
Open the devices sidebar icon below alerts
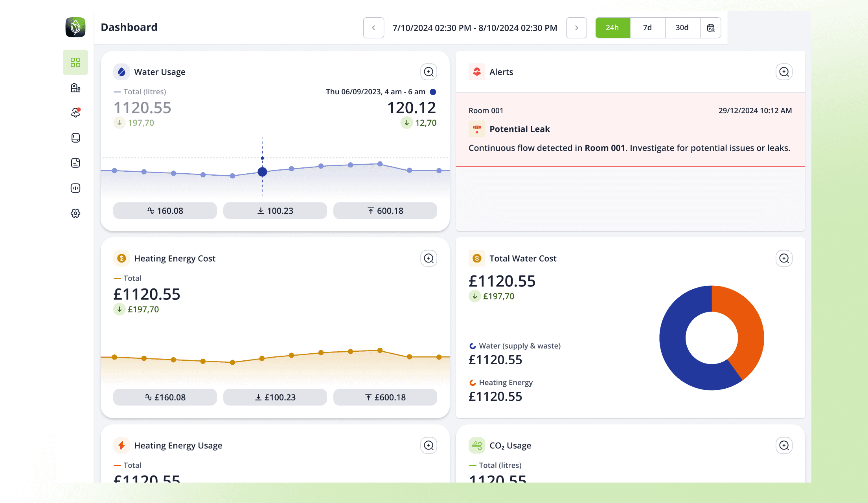75,138
